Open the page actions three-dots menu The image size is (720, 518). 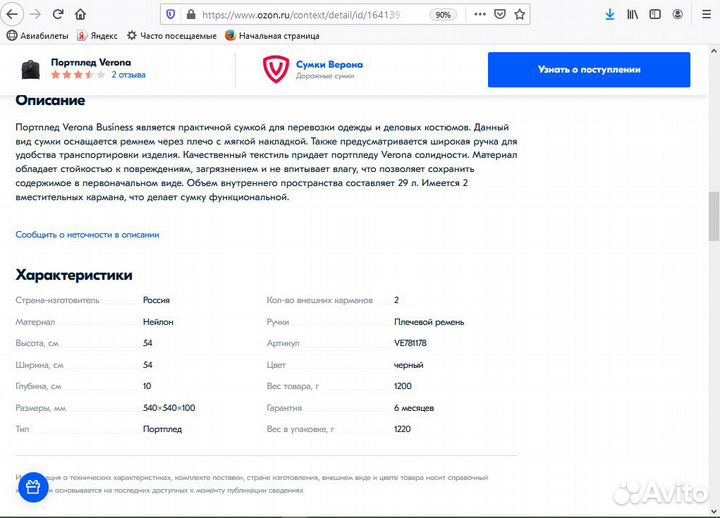[478, 15]
